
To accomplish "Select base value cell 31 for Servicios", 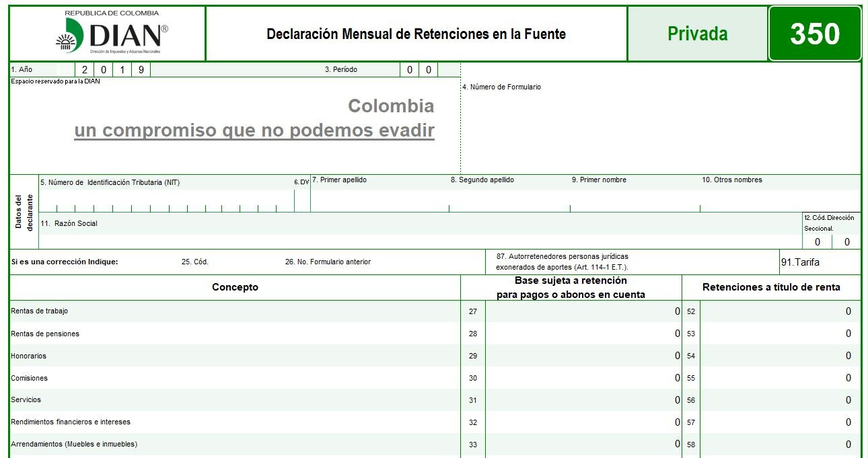I will 583,400.
